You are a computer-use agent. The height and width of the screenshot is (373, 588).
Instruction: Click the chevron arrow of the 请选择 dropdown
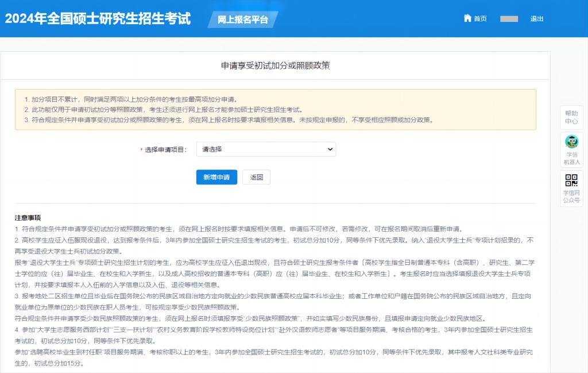click(x=330, y=149)
